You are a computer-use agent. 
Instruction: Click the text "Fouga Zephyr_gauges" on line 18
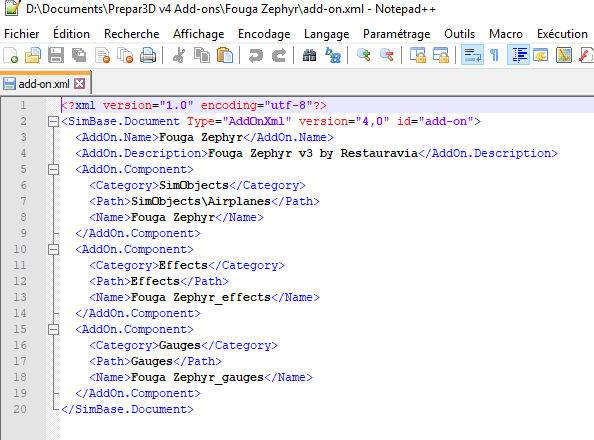[x=197, y=377]
